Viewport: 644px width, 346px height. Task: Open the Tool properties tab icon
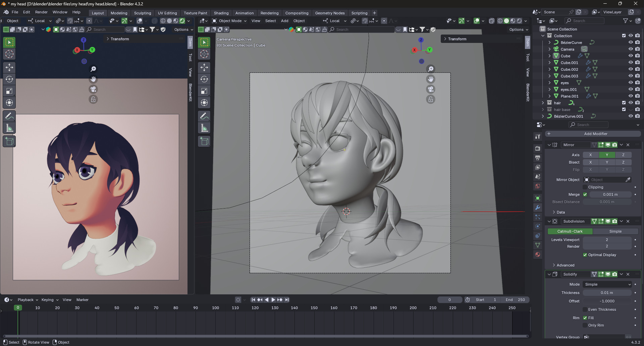(x=538, y=136)
